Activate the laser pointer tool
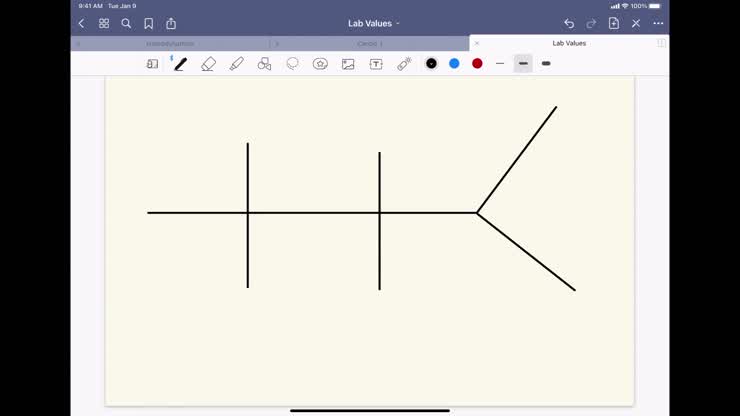Screen dimensions: 740x416 tap(404, 63)
